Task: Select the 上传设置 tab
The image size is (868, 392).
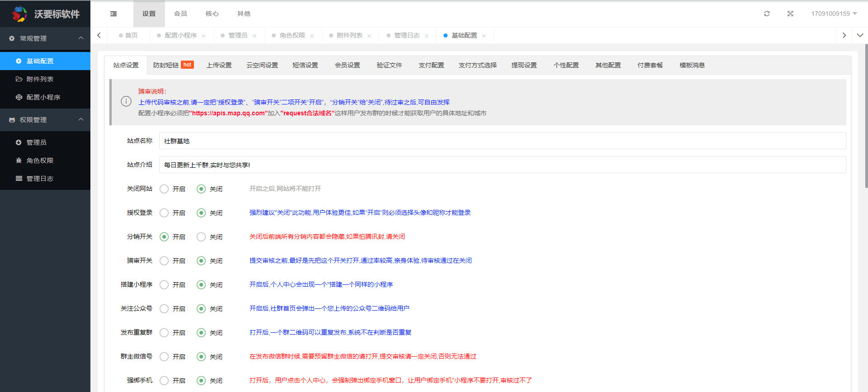Action: tap(219, 65)
